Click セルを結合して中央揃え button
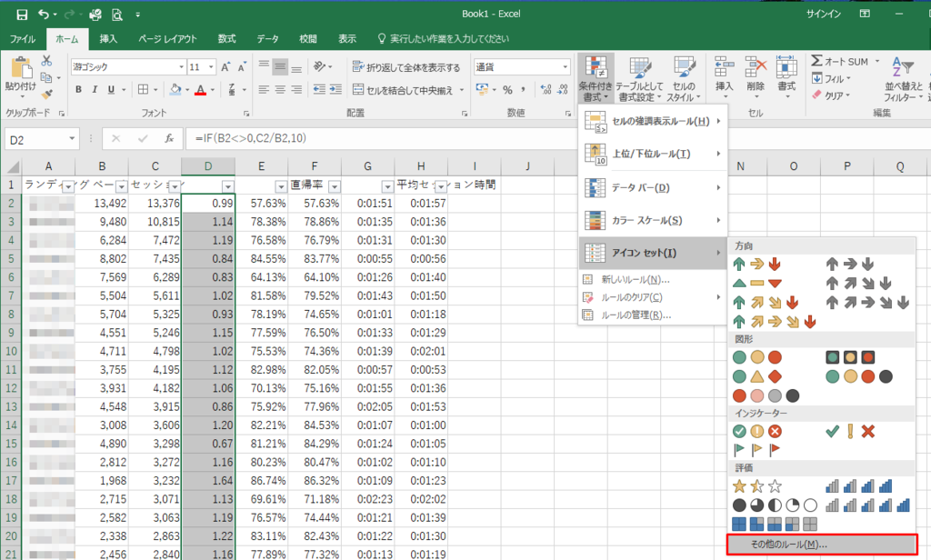 point(403,90)
